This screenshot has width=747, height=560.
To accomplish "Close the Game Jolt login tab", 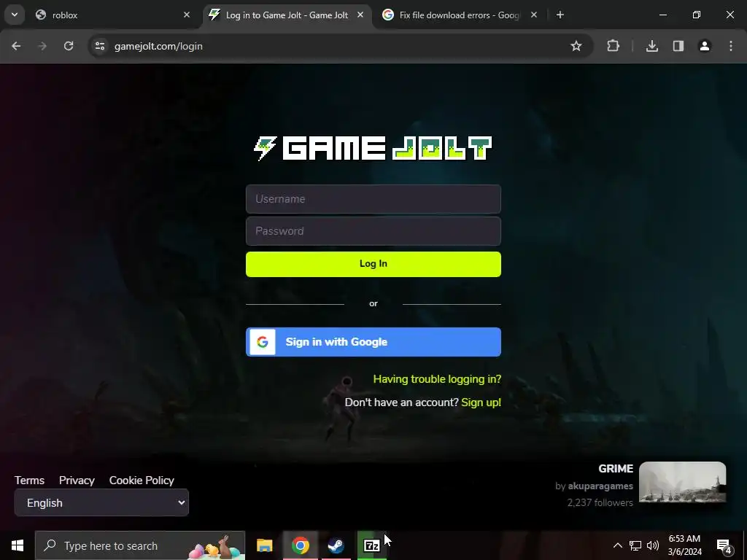I will click(360, 15).
